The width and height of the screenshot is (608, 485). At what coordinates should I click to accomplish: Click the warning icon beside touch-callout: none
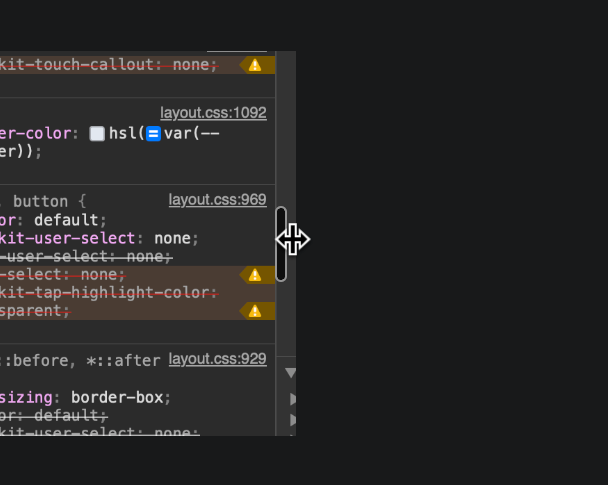(x=255, y=65)
